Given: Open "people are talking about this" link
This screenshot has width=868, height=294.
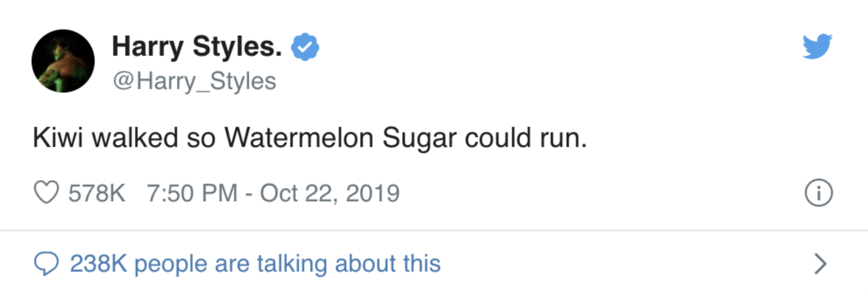Looking at the screenshot, I should click(x=287, y=264).
